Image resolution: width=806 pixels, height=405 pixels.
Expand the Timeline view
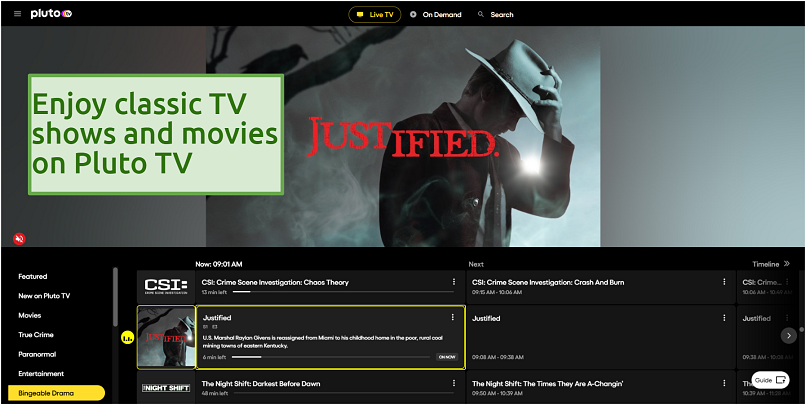tap(771, 264)
